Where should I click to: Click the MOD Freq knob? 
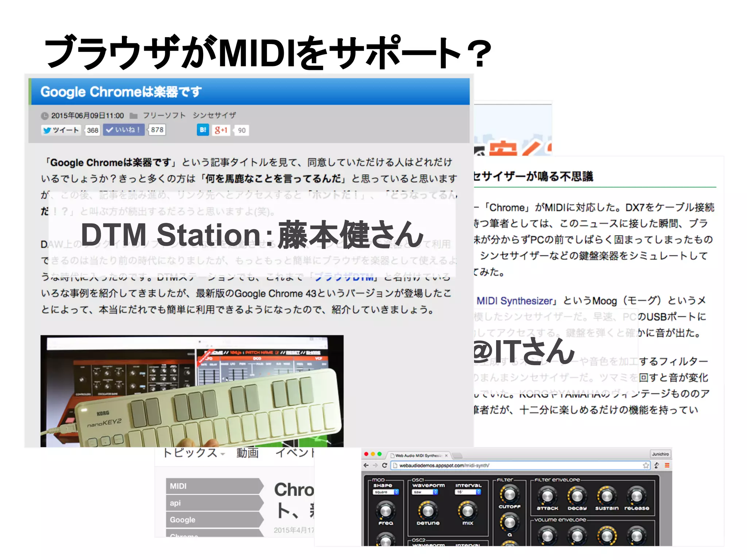(x=386, y=510)
